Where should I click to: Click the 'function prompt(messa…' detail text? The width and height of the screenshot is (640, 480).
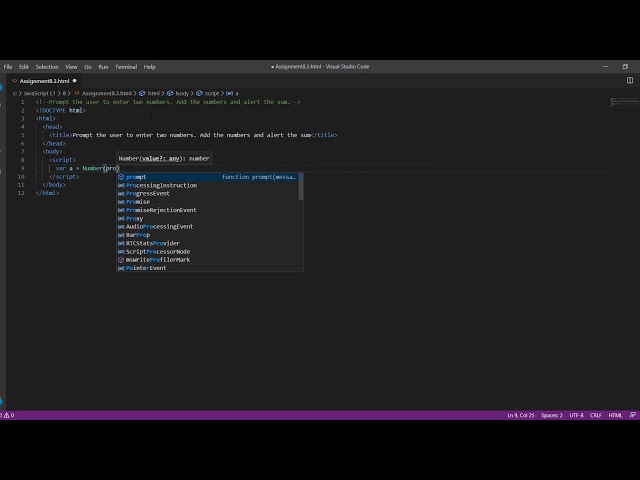[x=259, y=177]
